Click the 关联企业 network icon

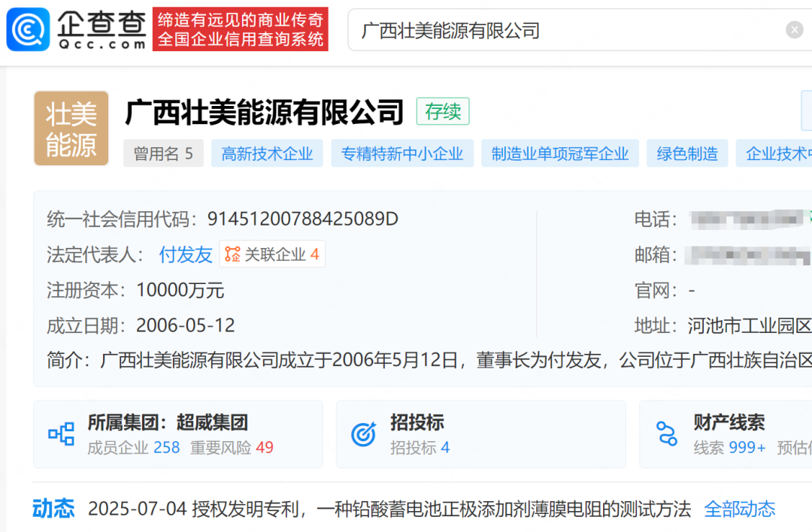(232, 255)
